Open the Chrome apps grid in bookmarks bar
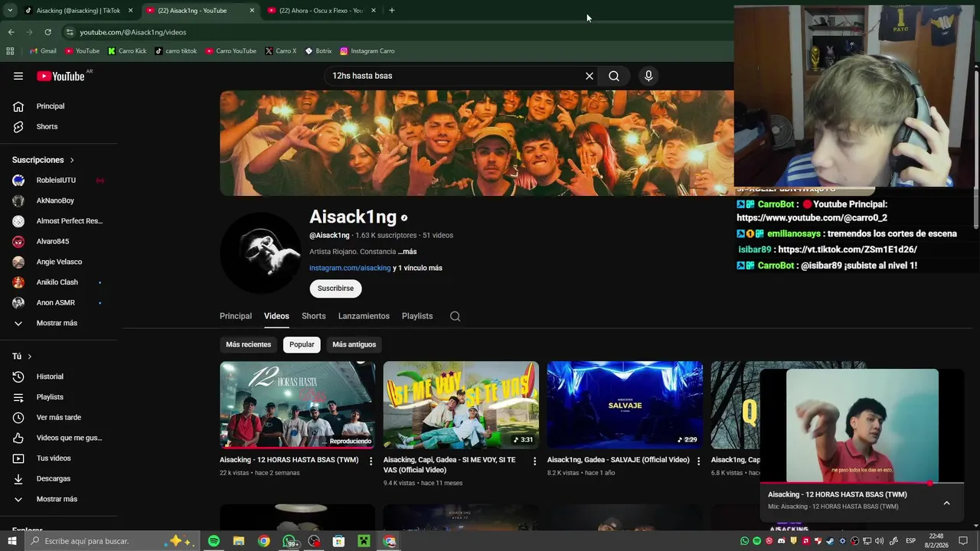This screenshot has height=551, width=980. pyautogui.click(x=10, y=51)
